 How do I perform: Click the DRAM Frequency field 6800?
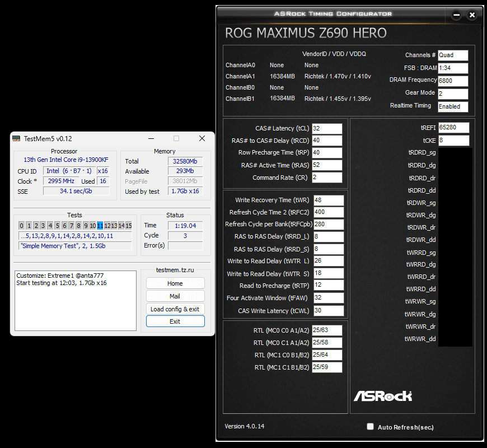[x=453, y=81]
